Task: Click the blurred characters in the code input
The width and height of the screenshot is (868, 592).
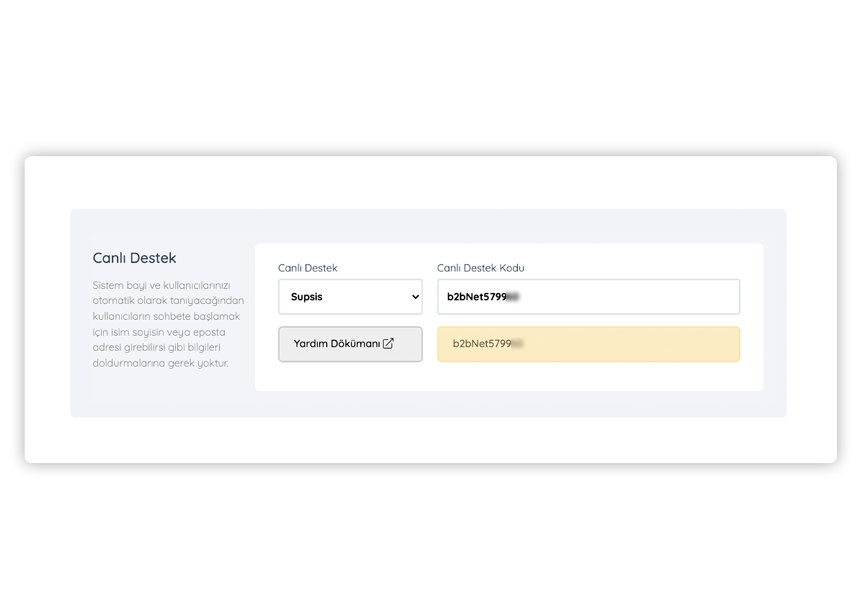Action: [514, 297]
